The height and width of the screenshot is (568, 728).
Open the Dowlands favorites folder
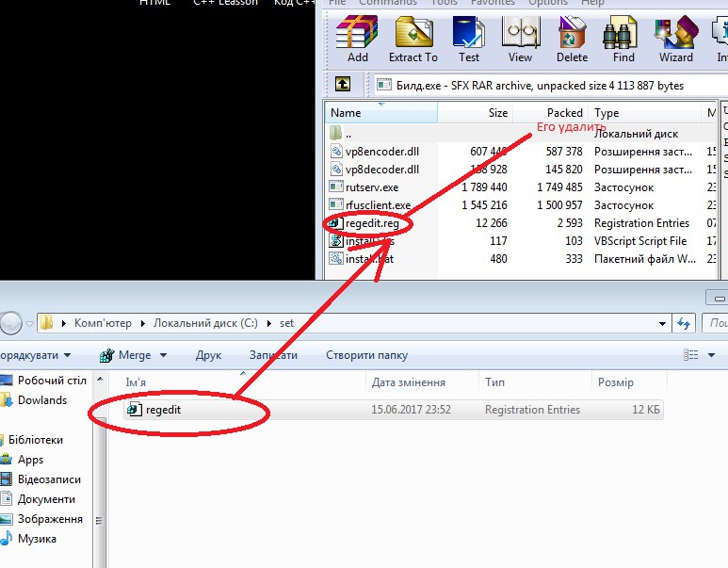click(x=42, y=400)
